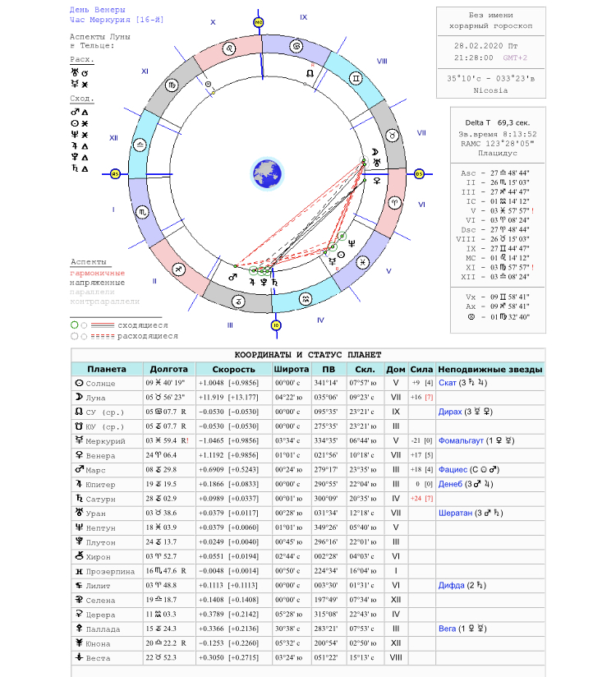The image size is (616, 677).
Task: Toggle 'гармоничные' aspects visibility
Action: click(97, 273)
